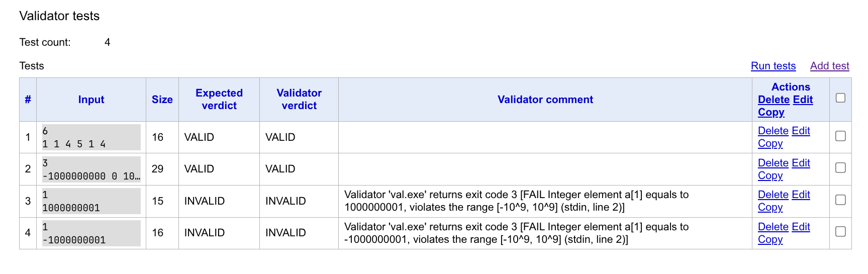Tick the checkbox for test 4
This screenshot has width=868, height=274.
click(x=840, y=232)
